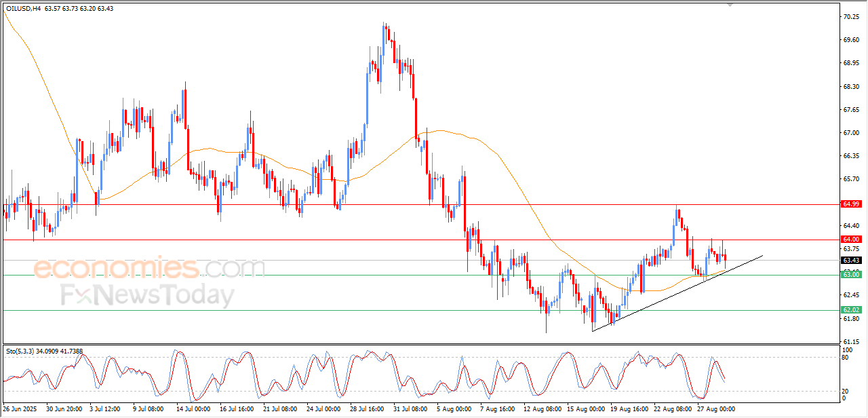Select the black ascending trendline on chart
The image size is (868, 418).
point(678,293)
